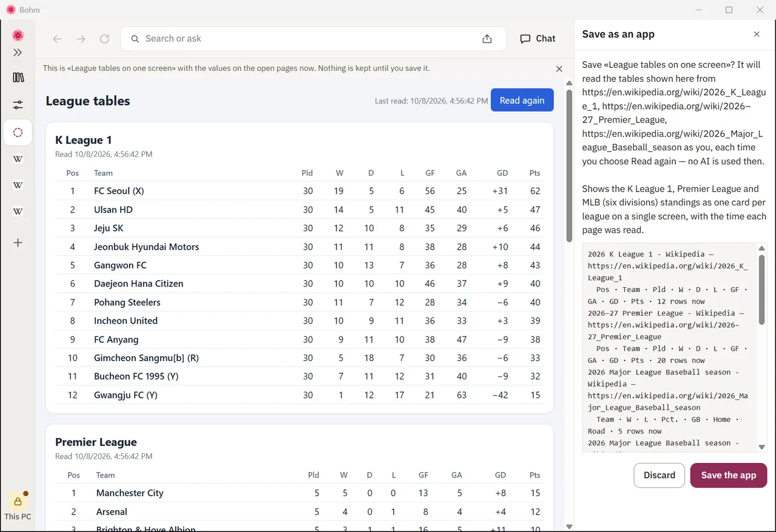This screenshot has width=776, height=532.
Task: Maximize the Bohm window
Action: click(x=729, y=10)
